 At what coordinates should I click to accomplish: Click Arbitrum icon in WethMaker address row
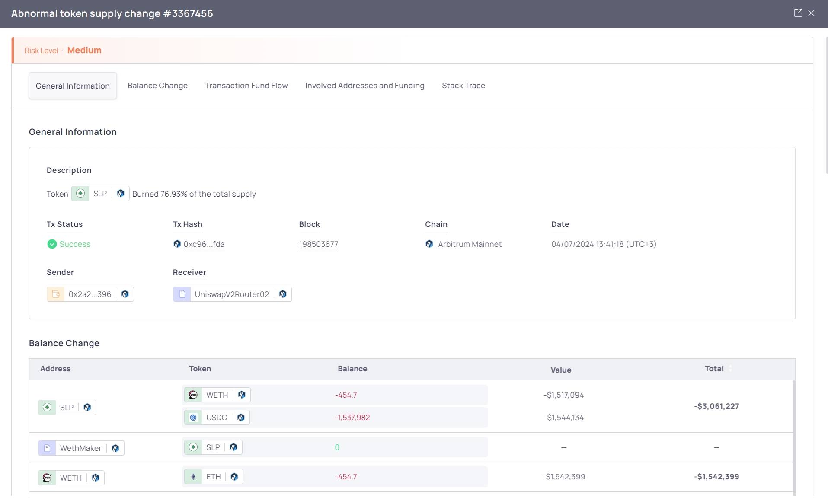115,448
